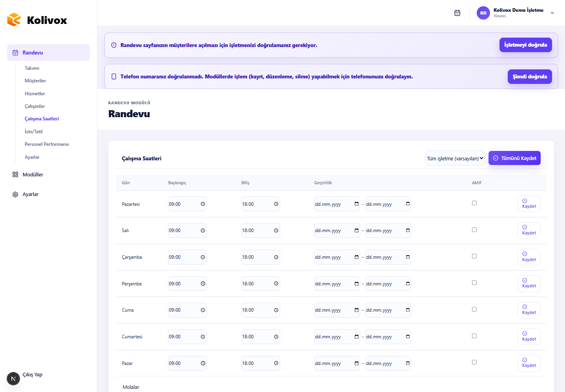
Task: Save the Pazartesi row with Kaydet
Action: (529, 204)
